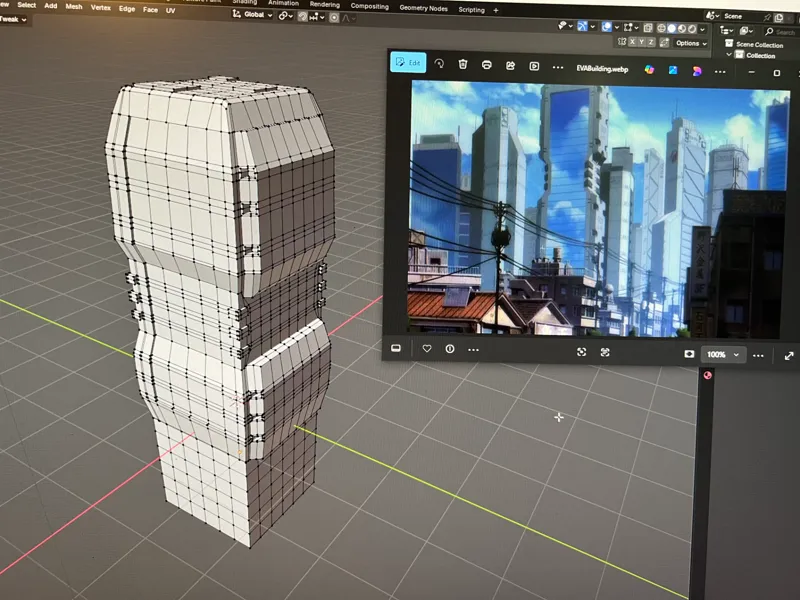
Task: Toggle snapping magnet icon
Action: (x=303, y=17)
